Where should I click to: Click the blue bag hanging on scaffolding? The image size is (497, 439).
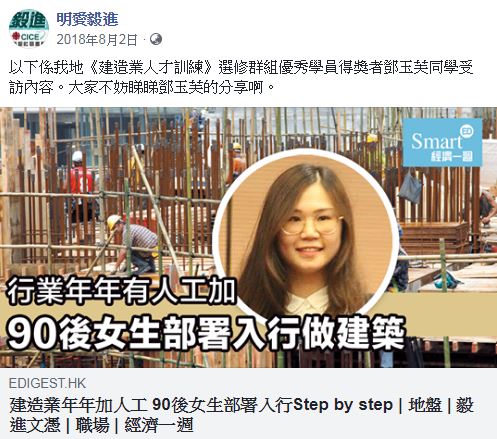point(410,188)
